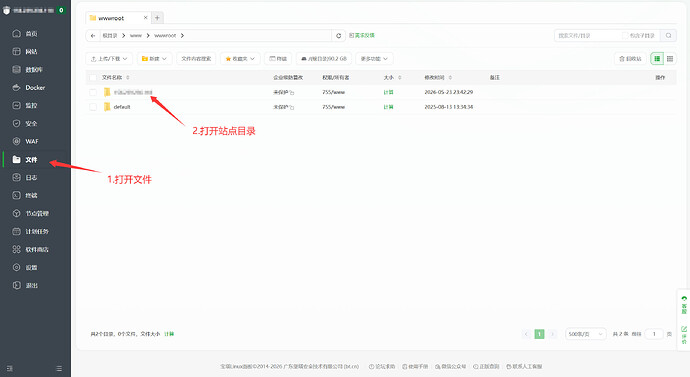690x377 pixels.
Task: Expand the 更多功能 more functions dropdown
Action: pos(374,59)
